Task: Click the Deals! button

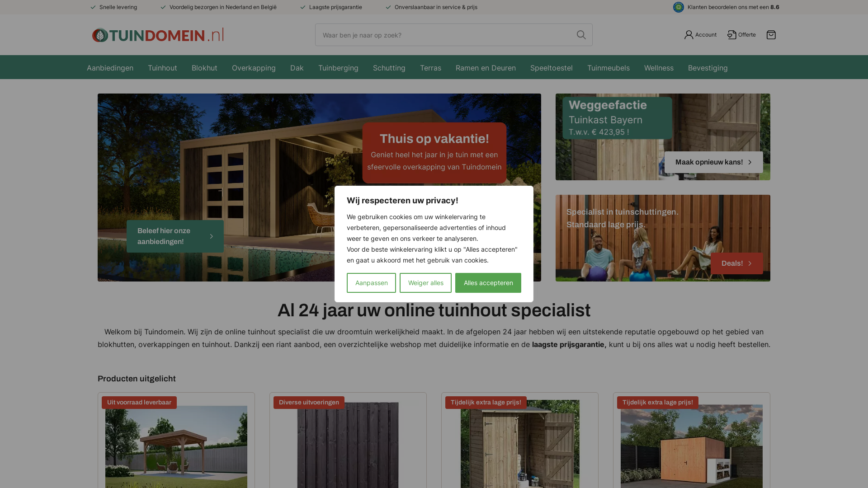Action: click(x=737, y=263)
